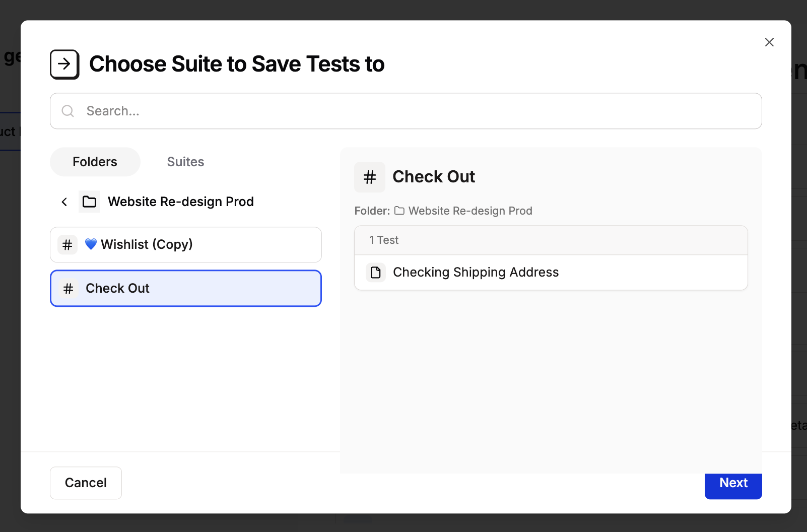Click the folder icon next to Website Re-design Prod
The image size is (807, 532).
coord(89,202)
